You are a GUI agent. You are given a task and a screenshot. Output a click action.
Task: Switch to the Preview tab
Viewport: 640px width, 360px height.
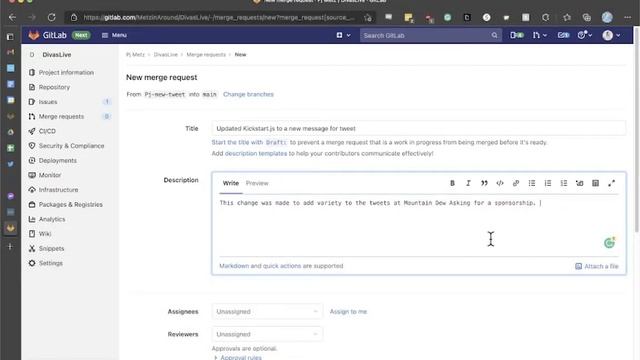[257, 183]
